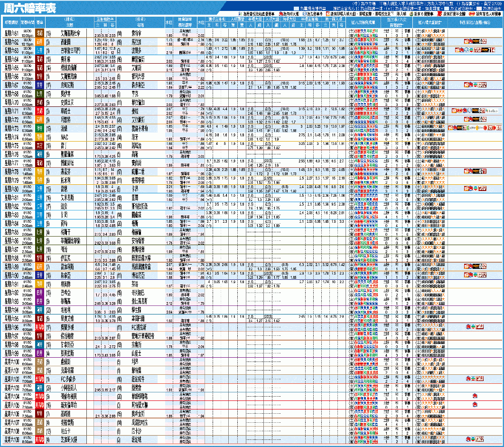Click the TVB J302 logo in 星期六109 row
Screen dimensions: 504x447
pos(477,439)
